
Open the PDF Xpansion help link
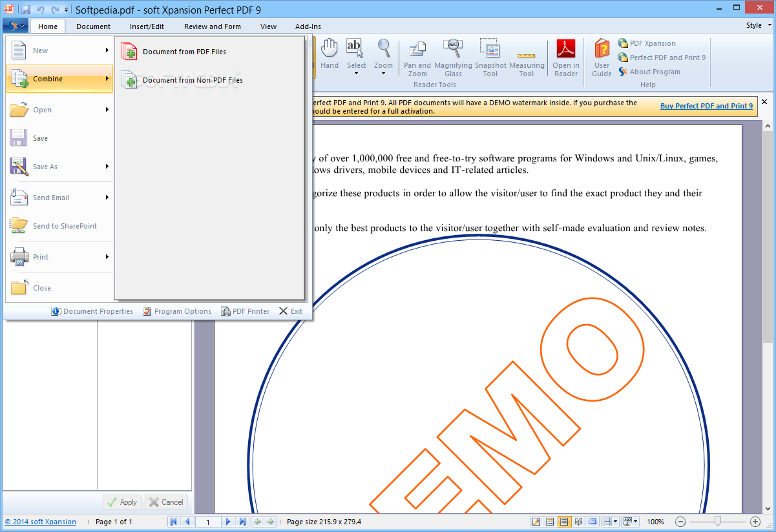click(647, 43)
